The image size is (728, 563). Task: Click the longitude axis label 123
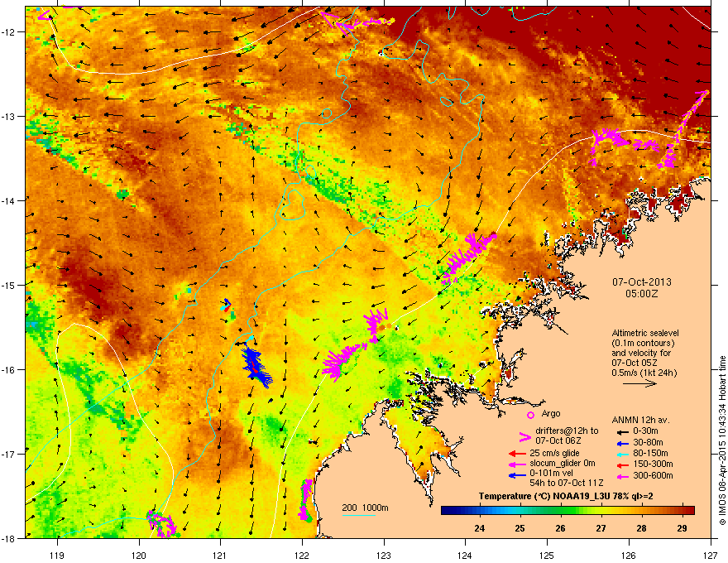pos(384,555)
